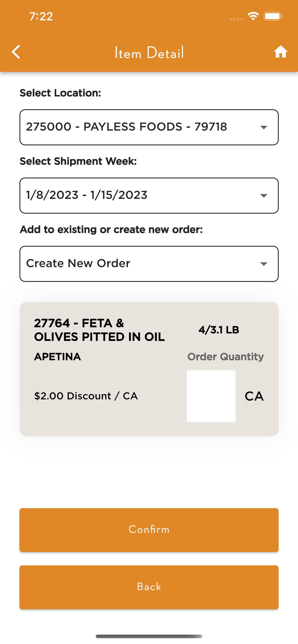Screen dimensions: 298x644
Task: Tap the back chevron icon in header
Action: (x=16, y=52)
